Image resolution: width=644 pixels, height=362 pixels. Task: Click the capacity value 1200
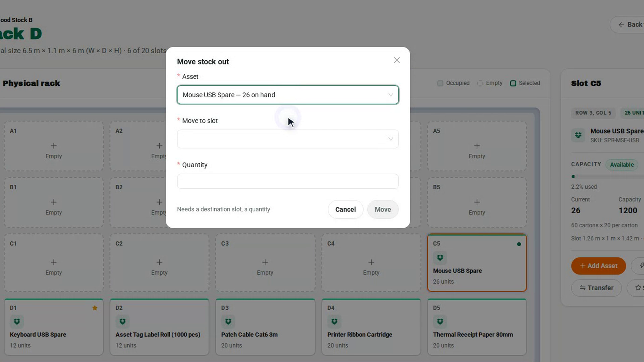[x=628, y=210]
